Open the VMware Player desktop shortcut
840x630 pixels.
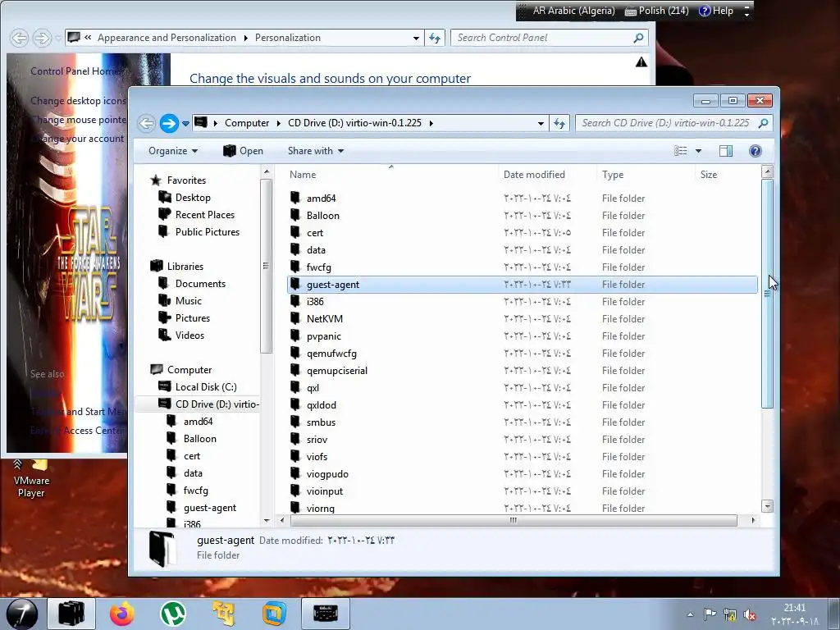point(31,478)
